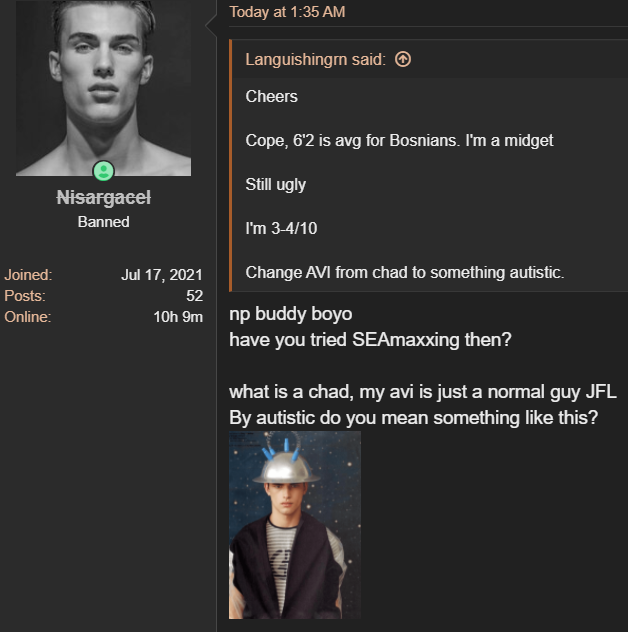628x632 pixels.
Task: Click the quoted Cheers line
Action: point(271,97)
